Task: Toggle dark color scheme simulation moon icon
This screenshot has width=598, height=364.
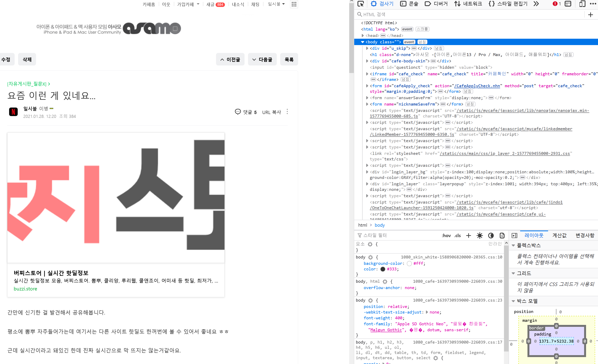Action: click(x=491, y=236)
